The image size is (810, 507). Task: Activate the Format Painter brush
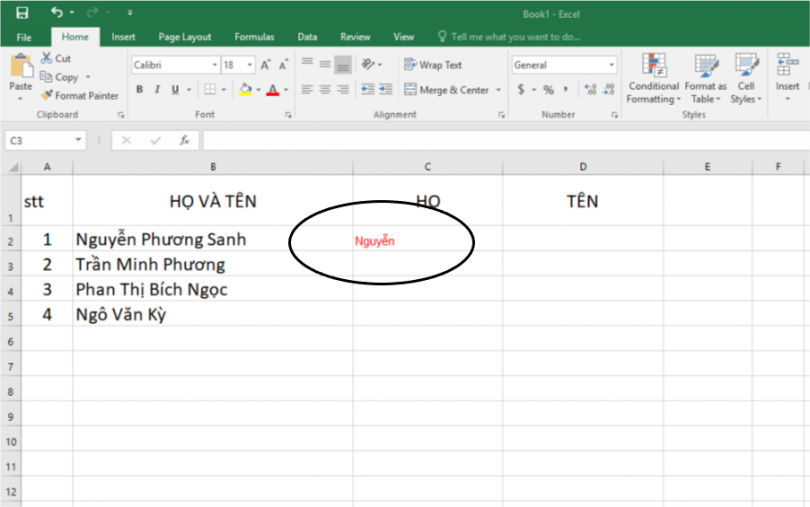click(x=80, y=96)
